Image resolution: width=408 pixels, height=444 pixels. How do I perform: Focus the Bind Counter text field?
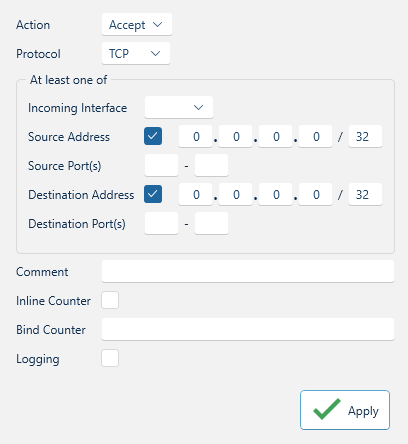(248, 329)
